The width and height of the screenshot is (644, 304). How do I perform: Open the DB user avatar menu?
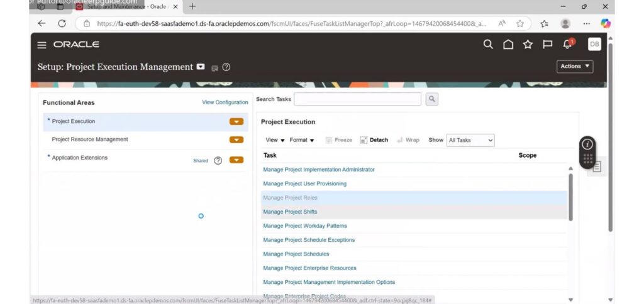[x=594, y=45]
